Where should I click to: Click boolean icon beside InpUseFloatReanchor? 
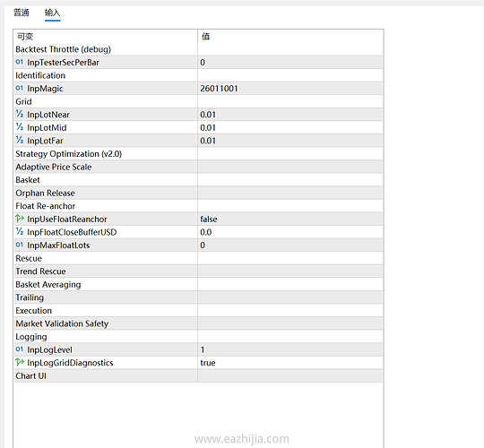click(20, 219)
